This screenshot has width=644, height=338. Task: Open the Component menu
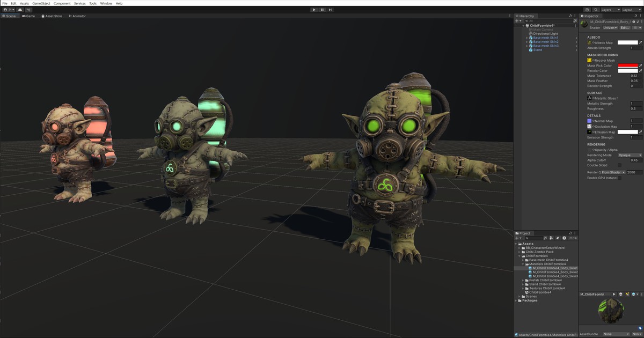[x=62, y=3]
